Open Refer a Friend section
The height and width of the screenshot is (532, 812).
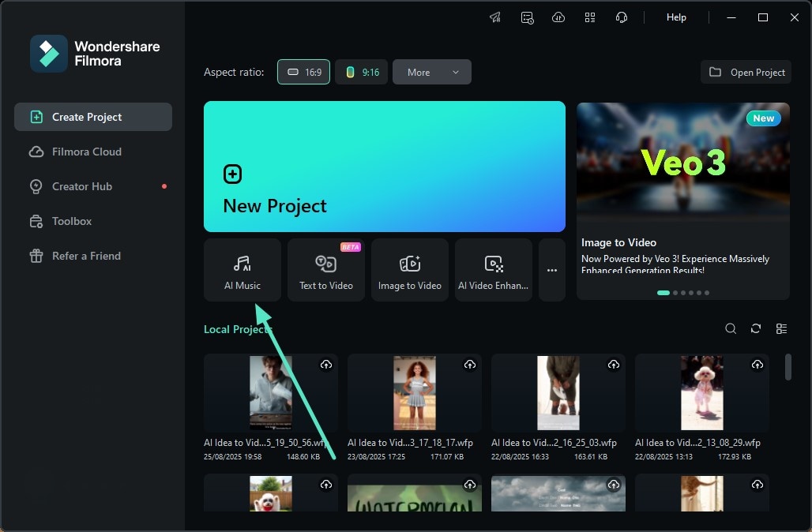coord(93,256)
